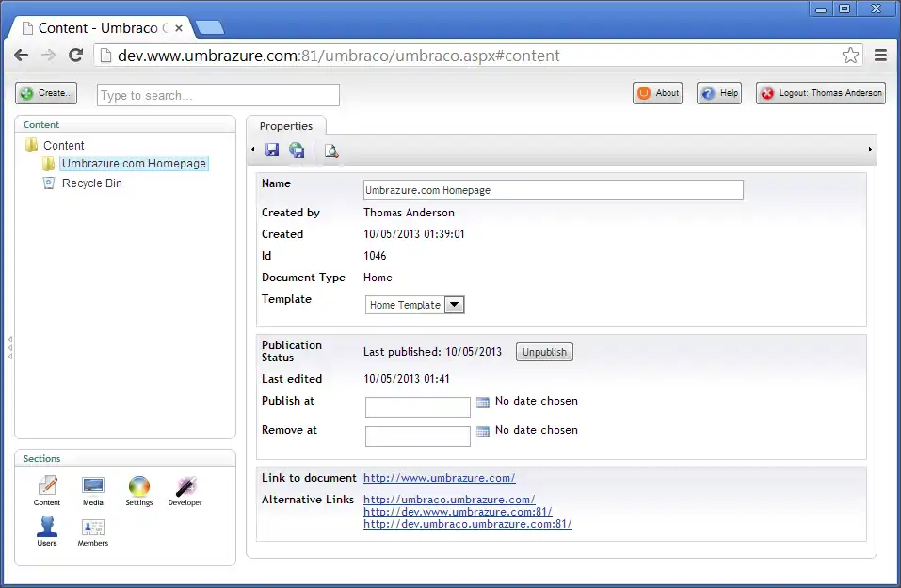901x588 pixels.
Task: Click the browser forward arrow
Action: pos(48,56)
